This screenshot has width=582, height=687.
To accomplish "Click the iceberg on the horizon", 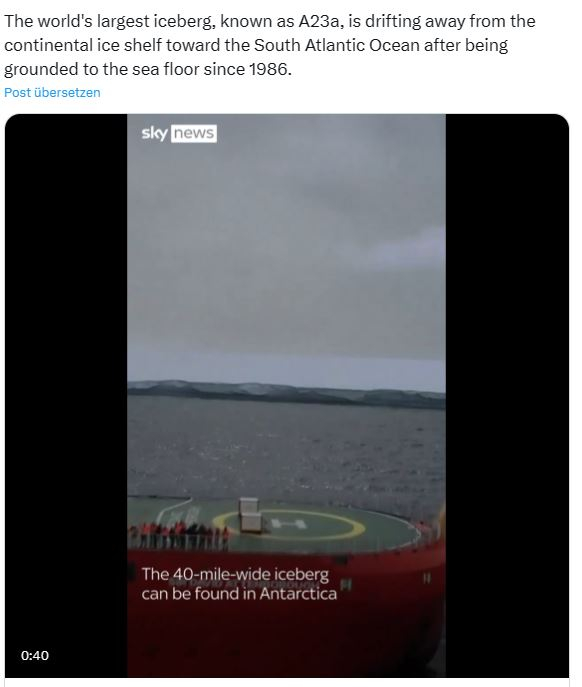I will pyautogui.click(x=287, y=393).
